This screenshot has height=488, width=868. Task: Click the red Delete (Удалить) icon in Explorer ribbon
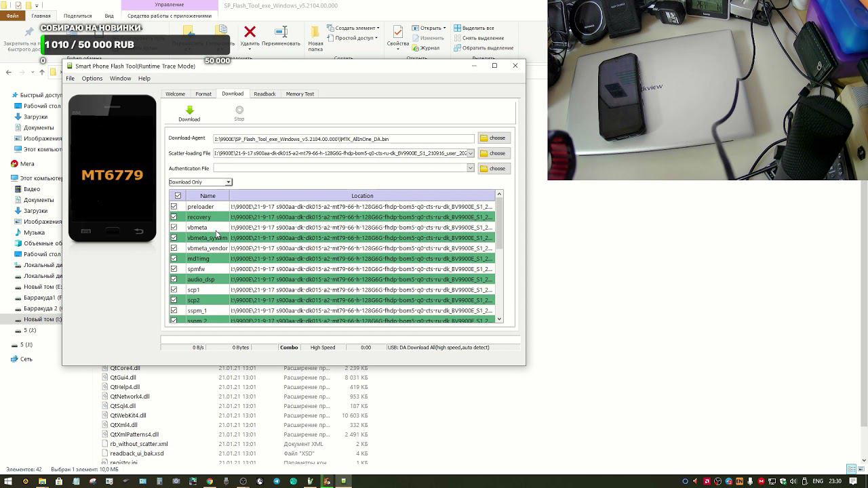tap(250, 32)
